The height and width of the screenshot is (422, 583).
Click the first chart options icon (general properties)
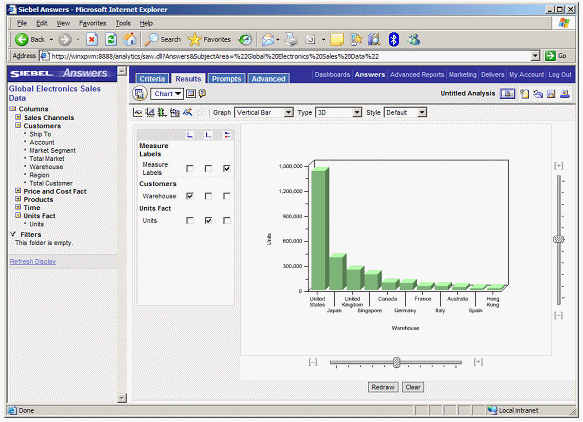[x=137, y=112]
